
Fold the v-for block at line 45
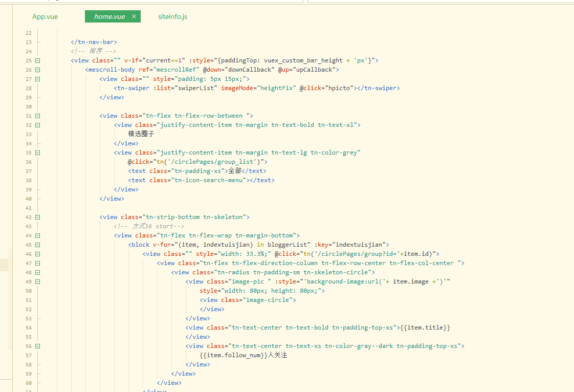38,245
